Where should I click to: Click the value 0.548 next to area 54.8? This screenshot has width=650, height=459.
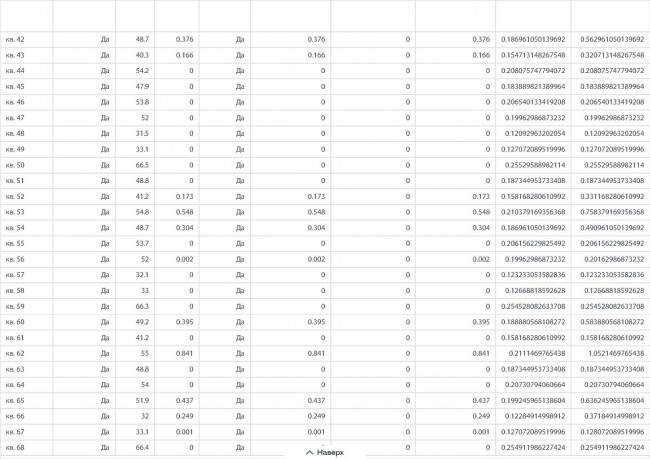tap(184, 212)
